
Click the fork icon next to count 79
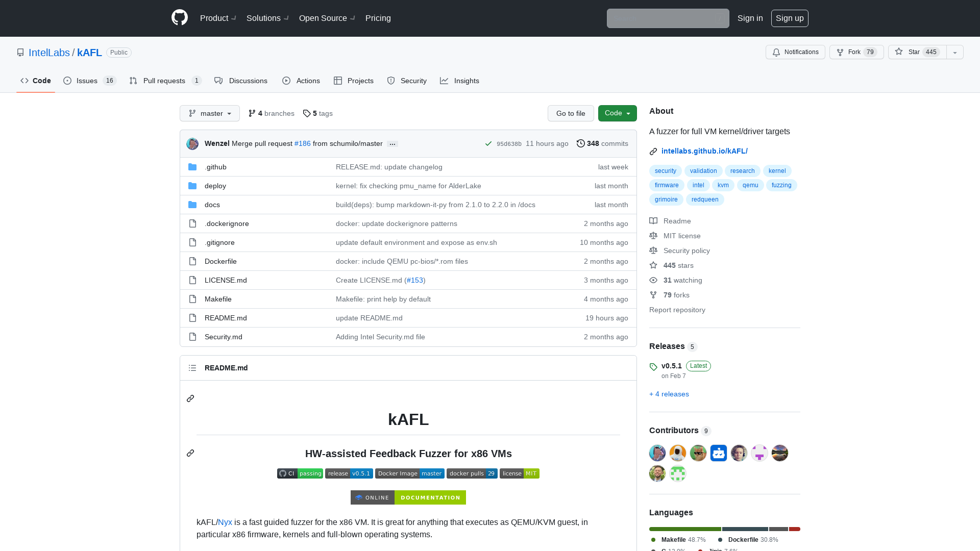[840, 52]
